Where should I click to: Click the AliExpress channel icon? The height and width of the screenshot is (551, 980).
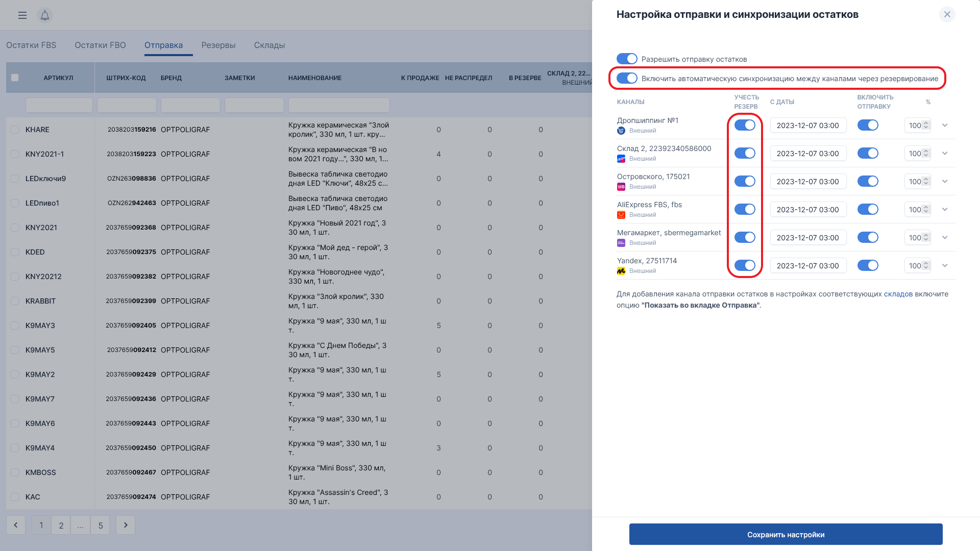[621, 215]
